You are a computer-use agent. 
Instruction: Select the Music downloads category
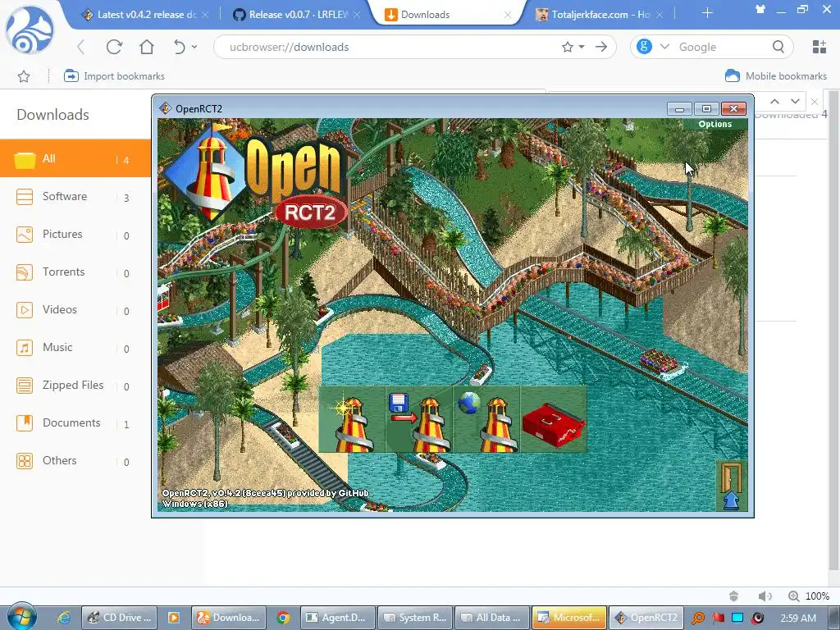click(x=75, y=347)
